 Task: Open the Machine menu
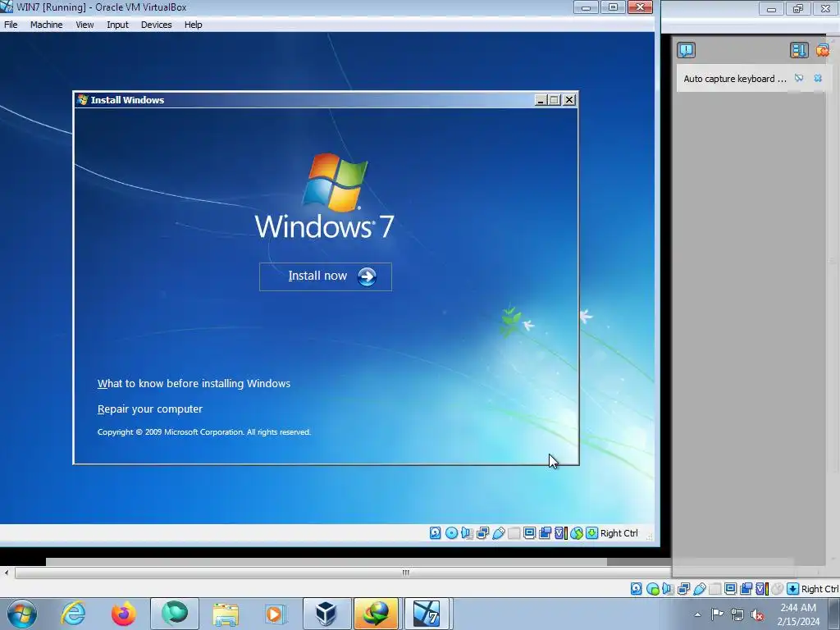46,25
